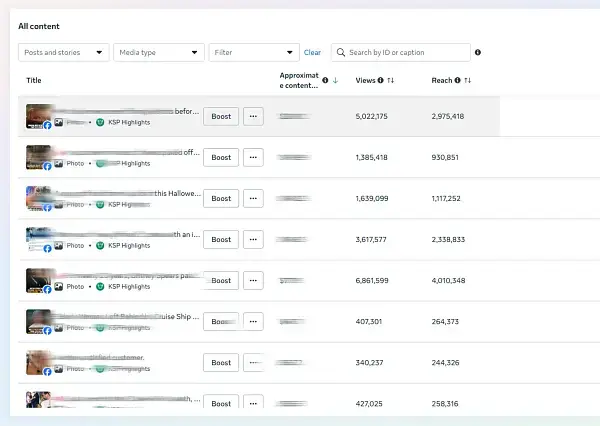Click the Clear filters link

pos(312,52)
